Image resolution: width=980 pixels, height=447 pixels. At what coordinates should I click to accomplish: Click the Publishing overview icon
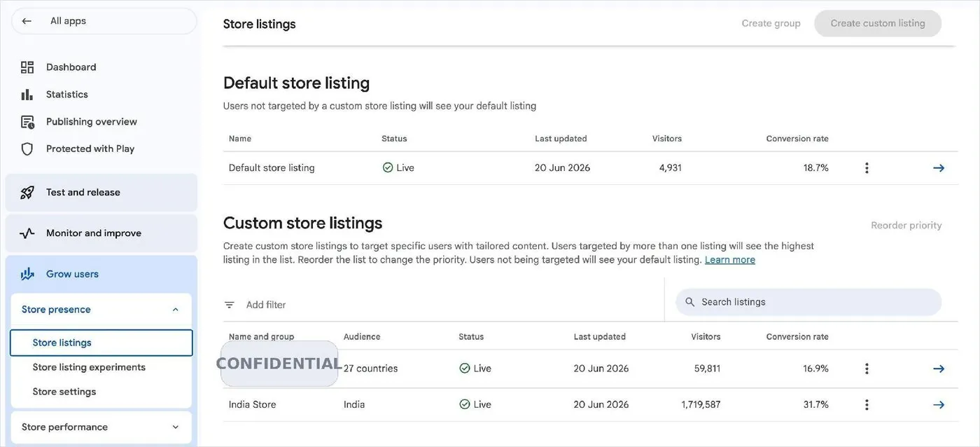tap(27, 122)
